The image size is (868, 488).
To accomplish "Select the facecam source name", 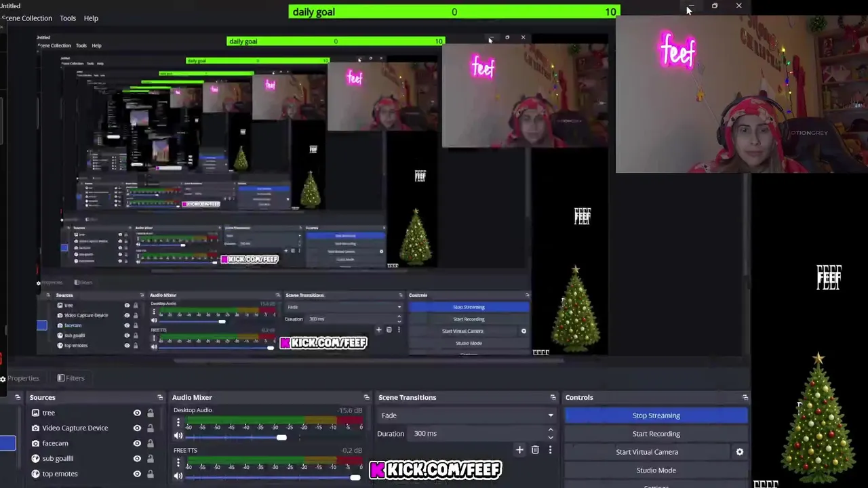I will click(55, 443).
